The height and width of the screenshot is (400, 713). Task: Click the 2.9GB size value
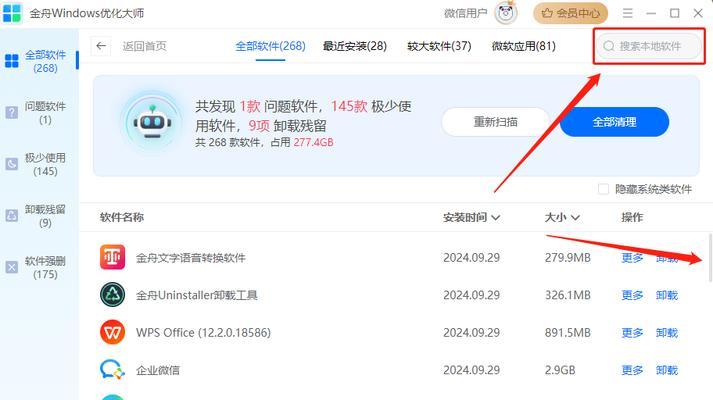560,370
